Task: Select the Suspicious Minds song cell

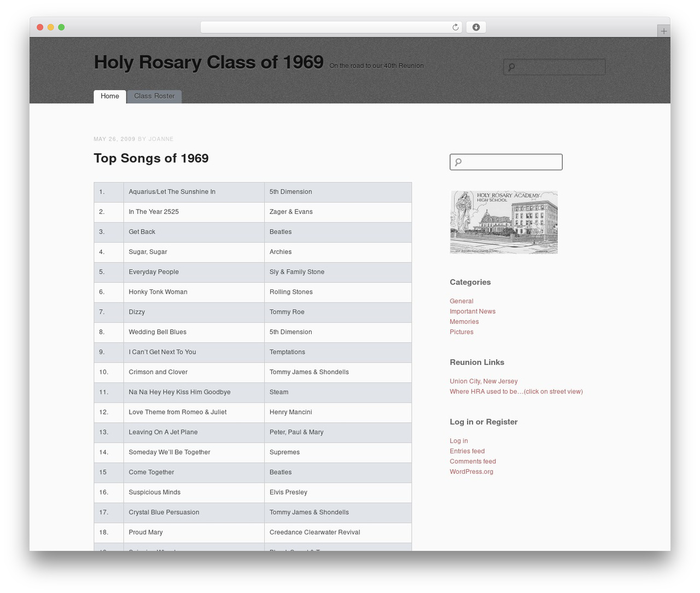Action: tap(194, 492)
